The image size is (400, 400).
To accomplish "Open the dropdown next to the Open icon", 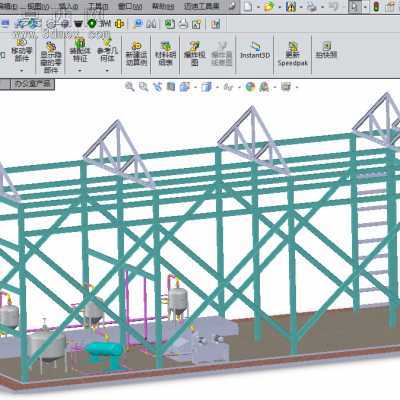I will tap(279, 7).
